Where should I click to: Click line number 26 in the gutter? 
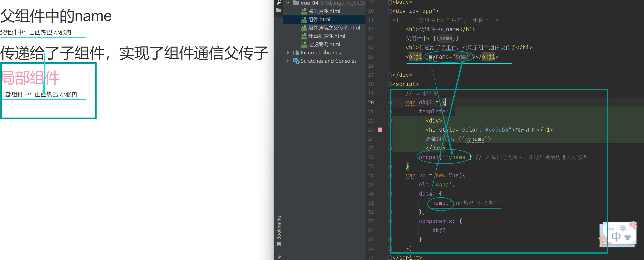[371, 157]
